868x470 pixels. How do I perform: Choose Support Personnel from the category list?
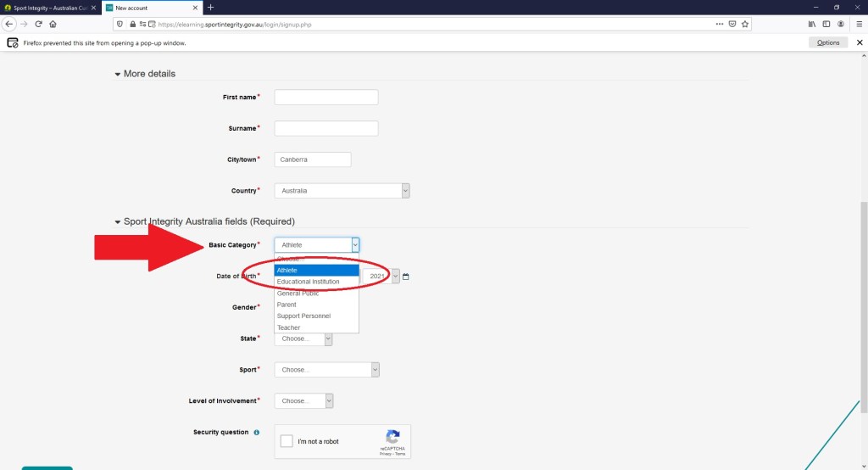point(303,316)
